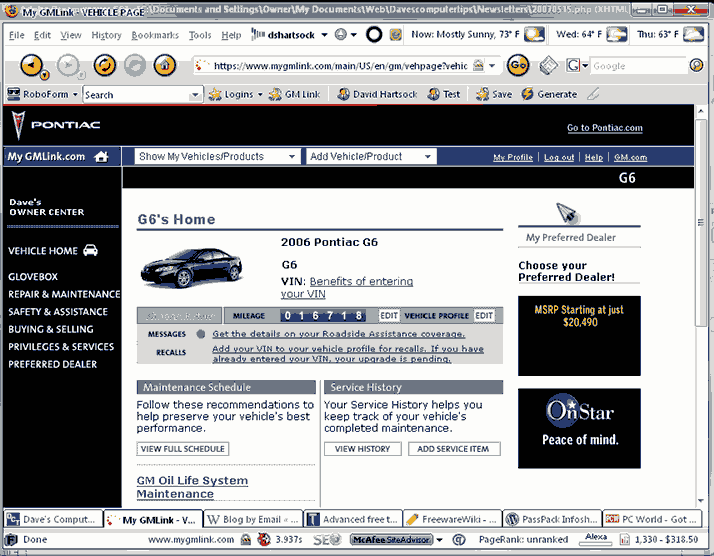Screen dimensions: 714x556
Task: Click the My GMLink.com home icon
Action: pos(101,157)
